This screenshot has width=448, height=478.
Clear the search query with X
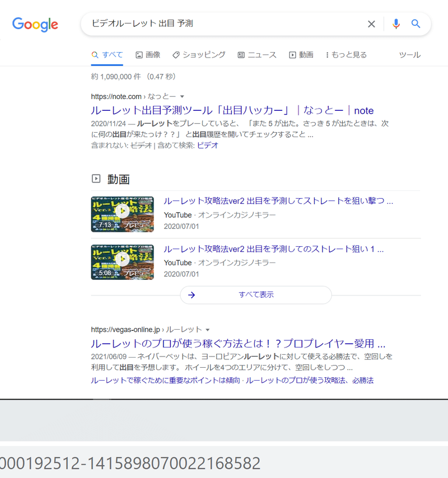pos(371,24)
